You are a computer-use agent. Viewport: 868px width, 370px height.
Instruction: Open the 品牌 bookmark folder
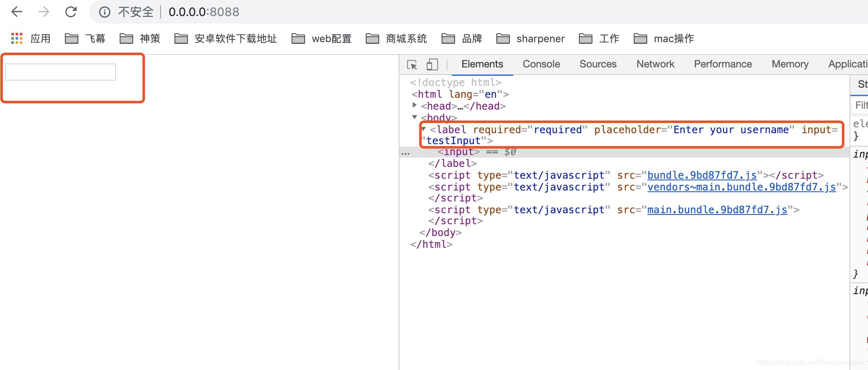462,39
